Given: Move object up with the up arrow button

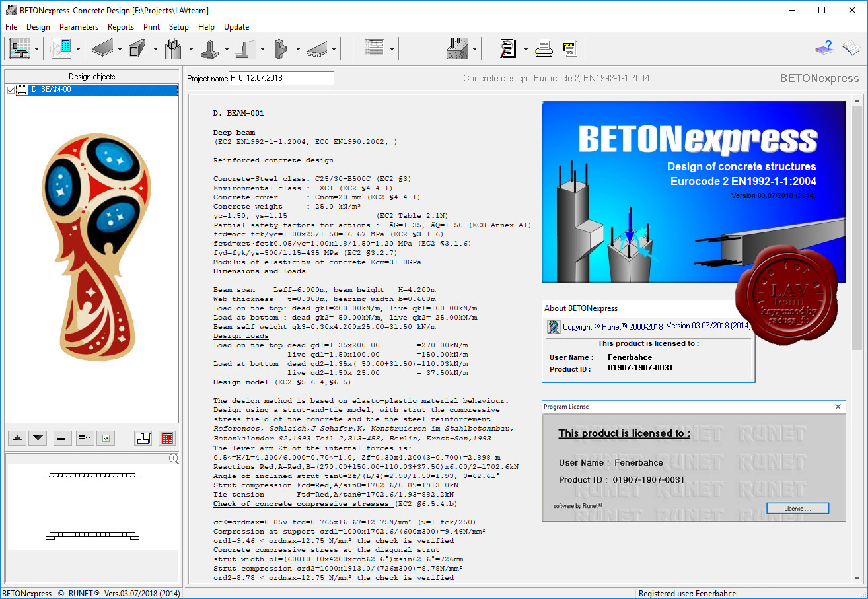Looking at the screenshot, I should point(18,438).
